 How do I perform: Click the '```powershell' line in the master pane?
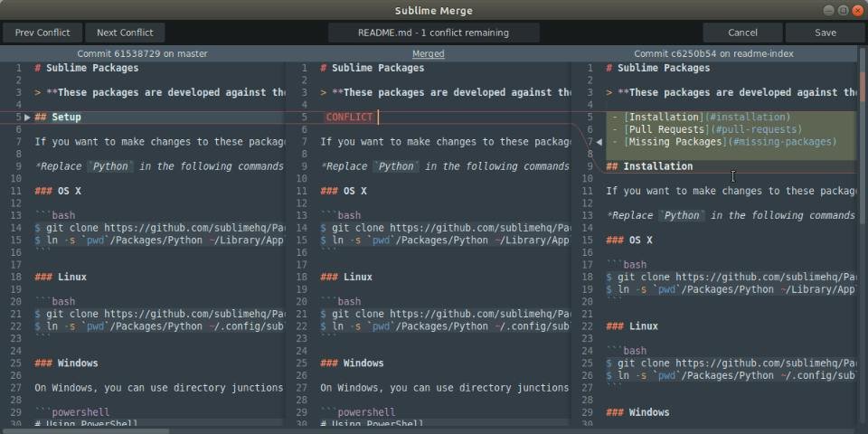pos(72,412)
